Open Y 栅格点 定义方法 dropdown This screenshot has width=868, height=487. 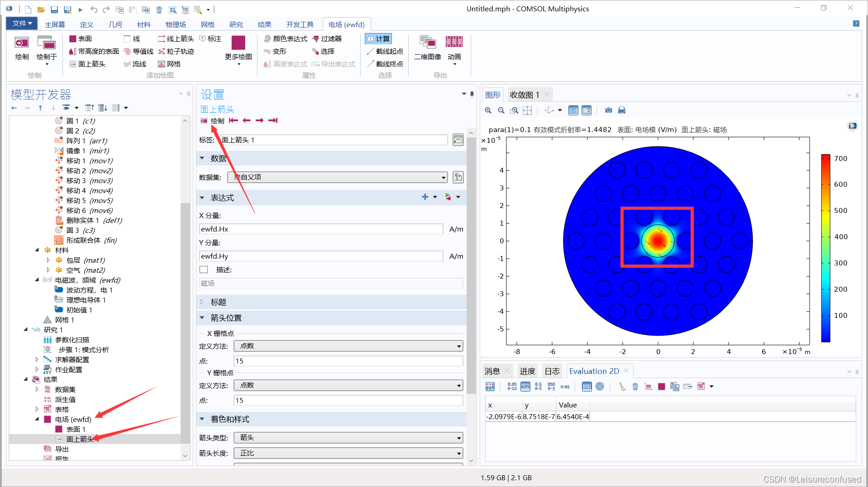click(348, 386)
